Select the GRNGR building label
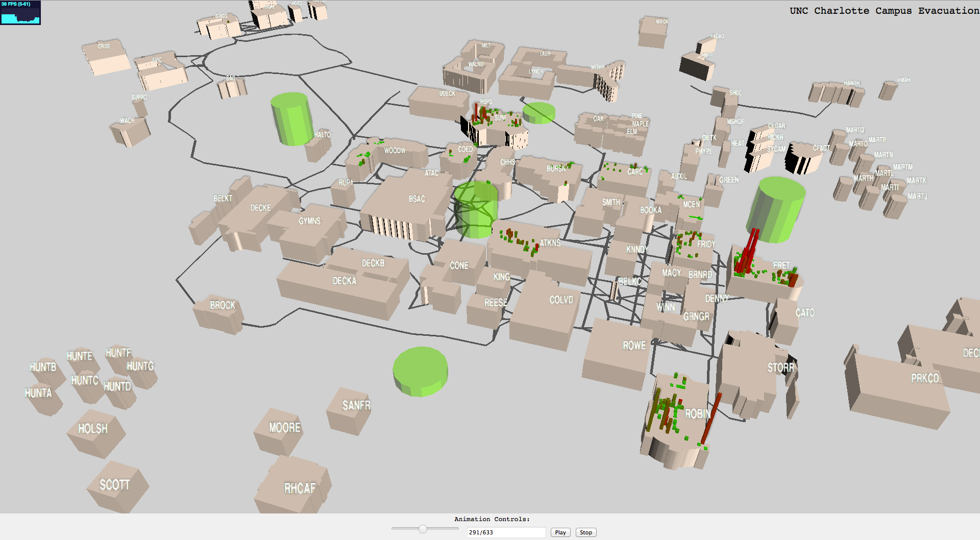The height and width of the screenshot is (540, 980). [696, 316]
